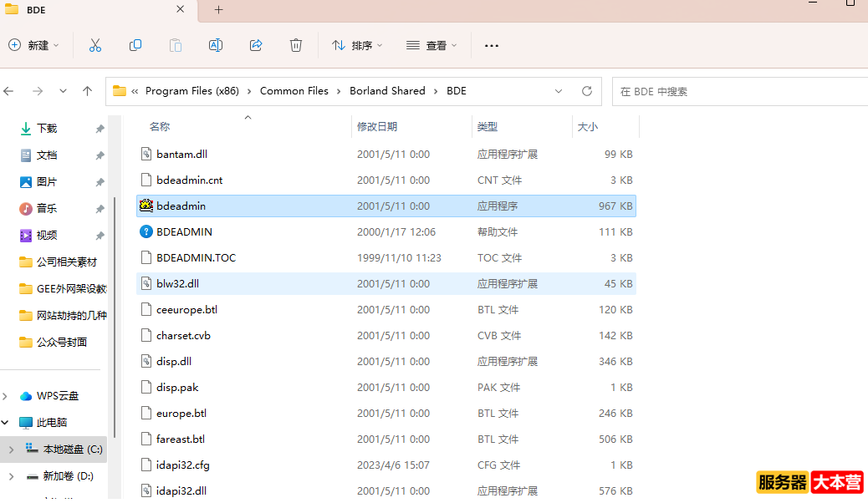Select bdeadmin application file
The height and width of the screenshot is (503, 868).
point(385,206)
